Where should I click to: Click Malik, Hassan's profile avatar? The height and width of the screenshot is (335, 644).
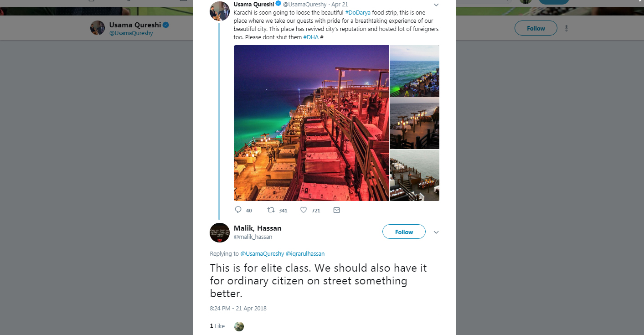click(x=220, y=232)
